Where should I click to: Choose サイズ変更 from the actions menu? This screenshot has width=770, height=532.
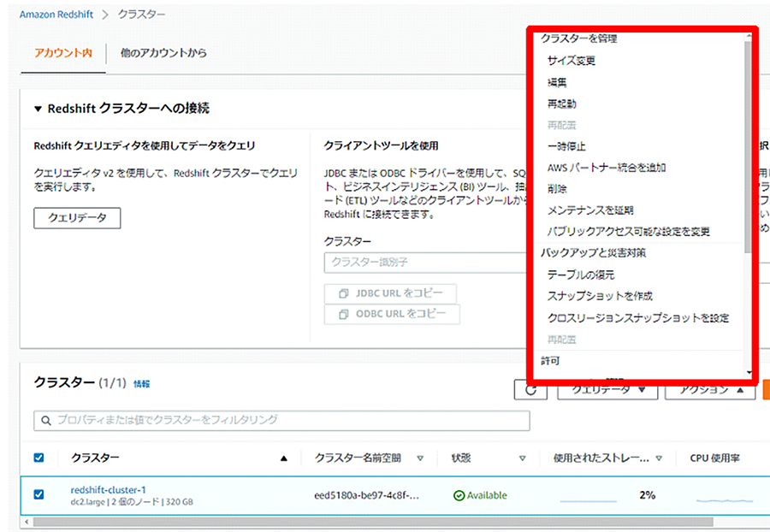(x=572, y=61)
